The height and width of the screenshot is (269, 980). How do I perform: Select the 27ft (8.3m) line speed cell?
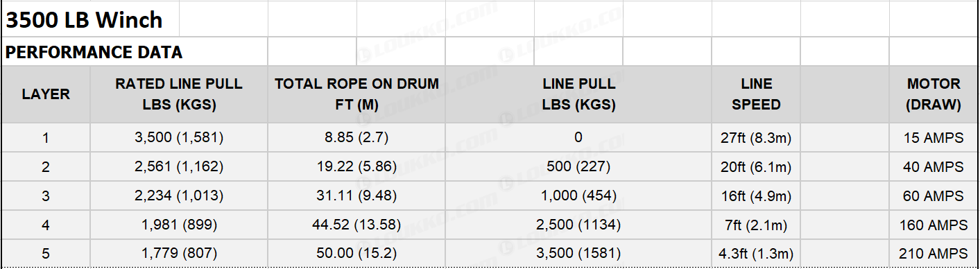756,138
